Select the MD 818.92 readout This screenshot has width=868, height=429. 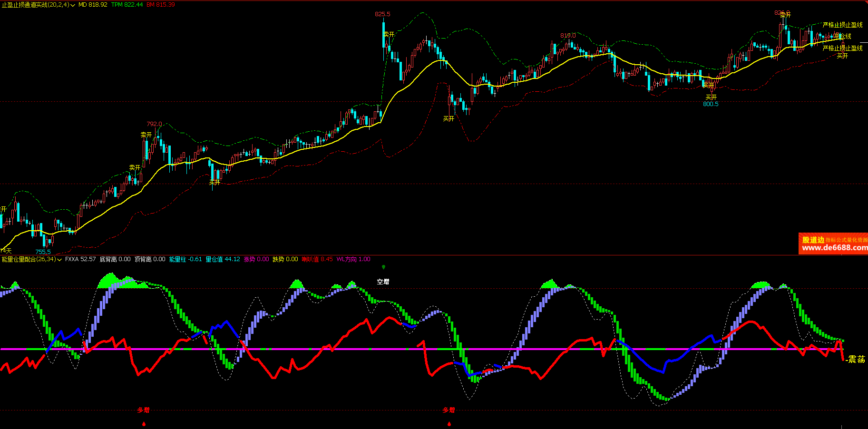pyautogui.click(x=93, y=5)
